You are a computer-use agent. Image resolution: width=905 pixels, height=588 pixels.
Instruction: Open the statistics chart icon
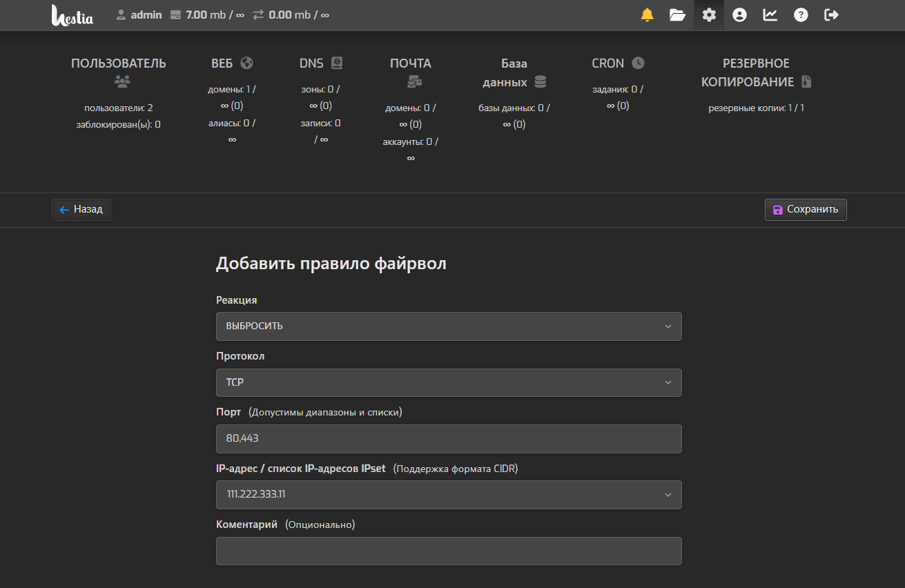[770, 15]
